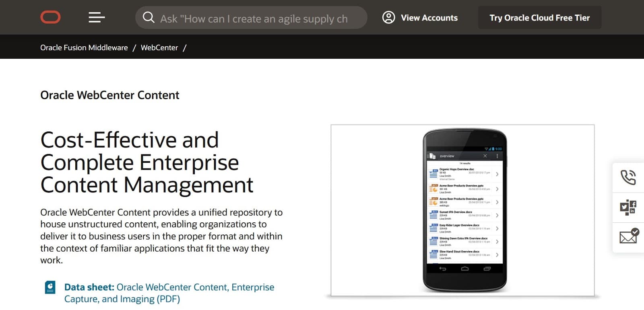Open View Accounts
Viewport: 644px width, 310px height.
[x=420, y=18]
